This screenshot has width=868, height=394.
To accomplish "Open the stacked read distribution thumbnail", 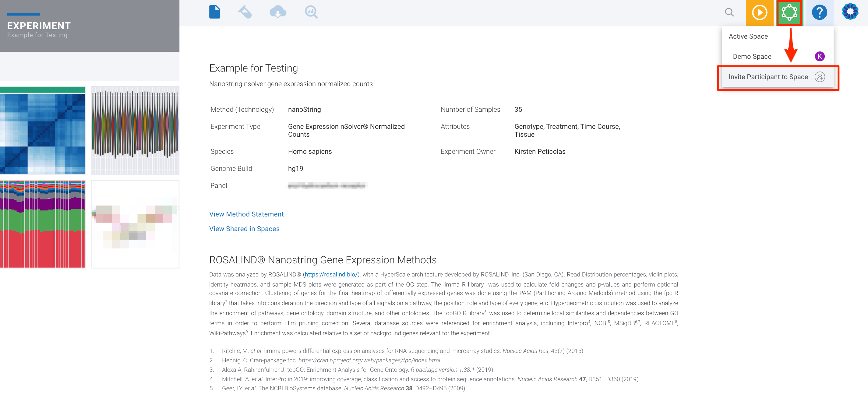I will 42,224.
